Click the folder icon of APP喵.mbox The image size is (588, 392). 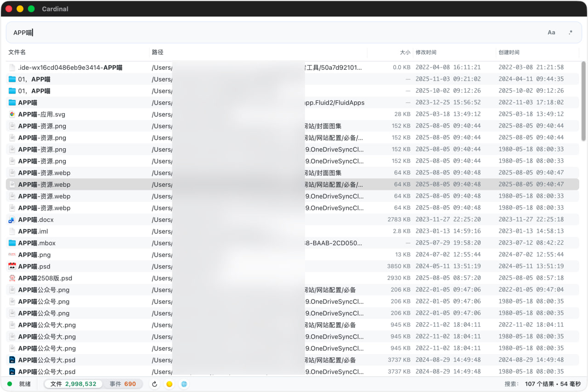coord(12,243)
